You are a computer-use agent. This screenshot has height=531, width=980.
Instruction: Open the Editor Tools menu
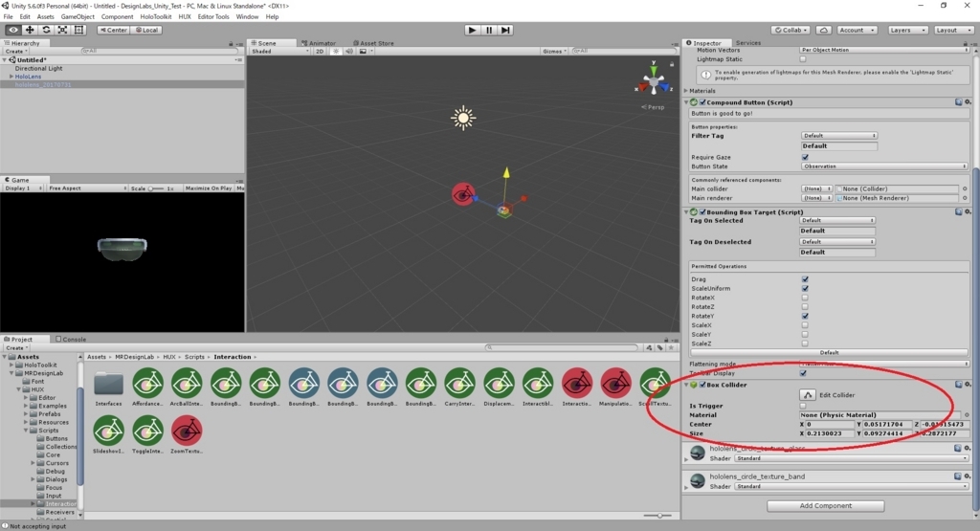click(213, 17)
